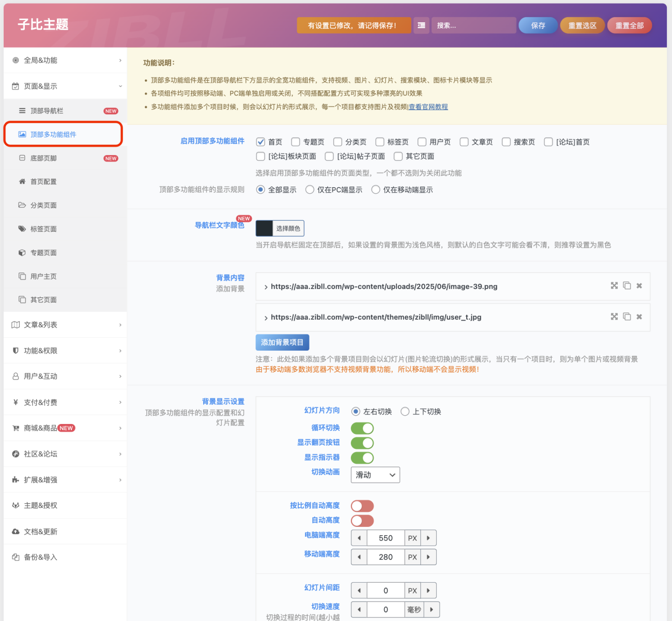This screenshot has height=621, width=672.
Task: Expand the user_t.jpg background entry
Action: pyautogui.click(x=266, y=316)
